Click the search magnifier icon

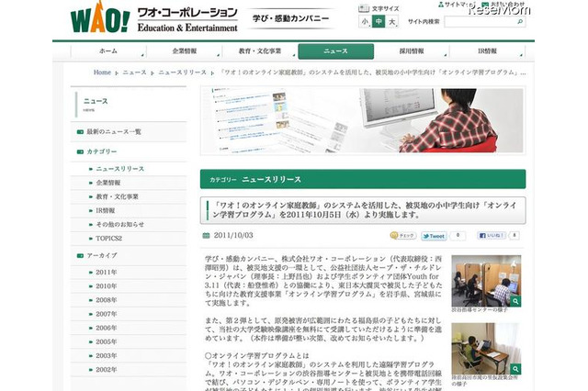[521, 22]
